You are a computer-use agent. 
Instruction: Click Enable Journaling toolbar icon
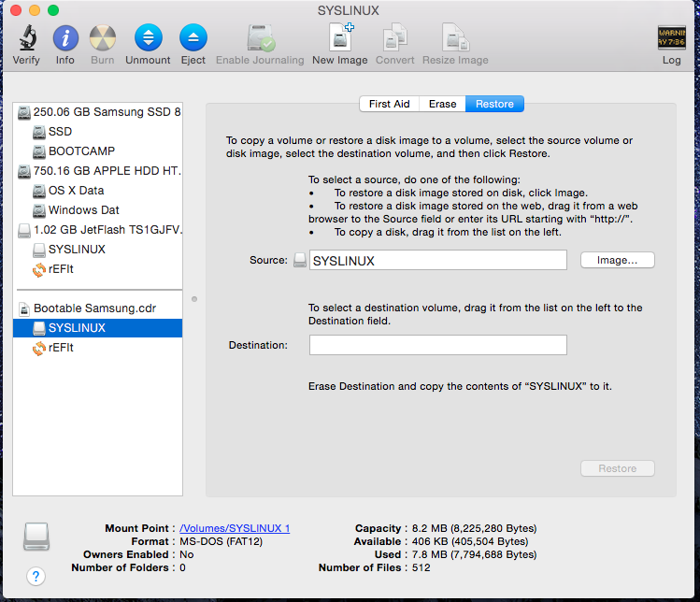(x=261, y=37)
